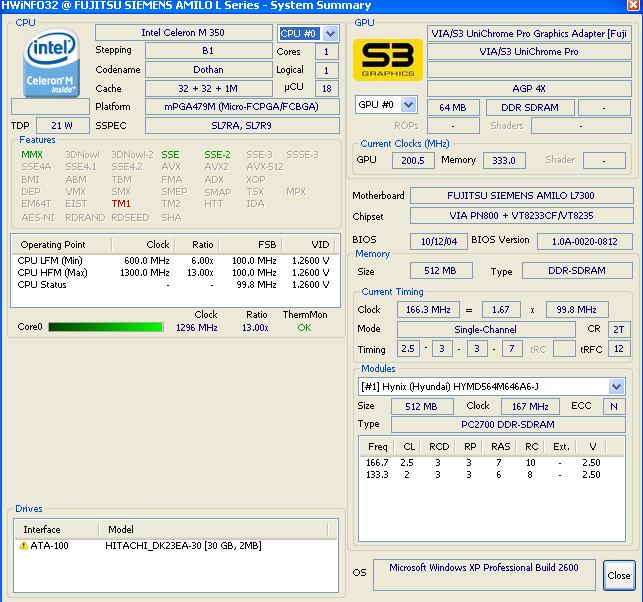Click the ThermMon OK status

(304, 328)
